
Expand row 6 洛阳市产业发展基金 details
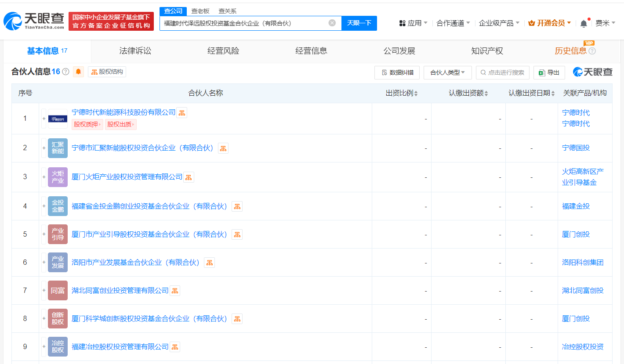coord(44,262)
